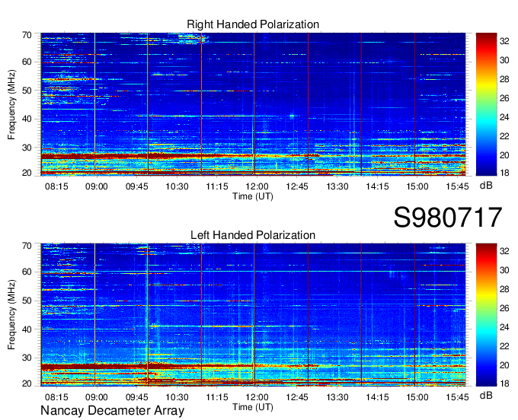Click the 32 dB label on the top color bar
The height and width of the screenshot is (420, 518).
click(x=504, y=41)
